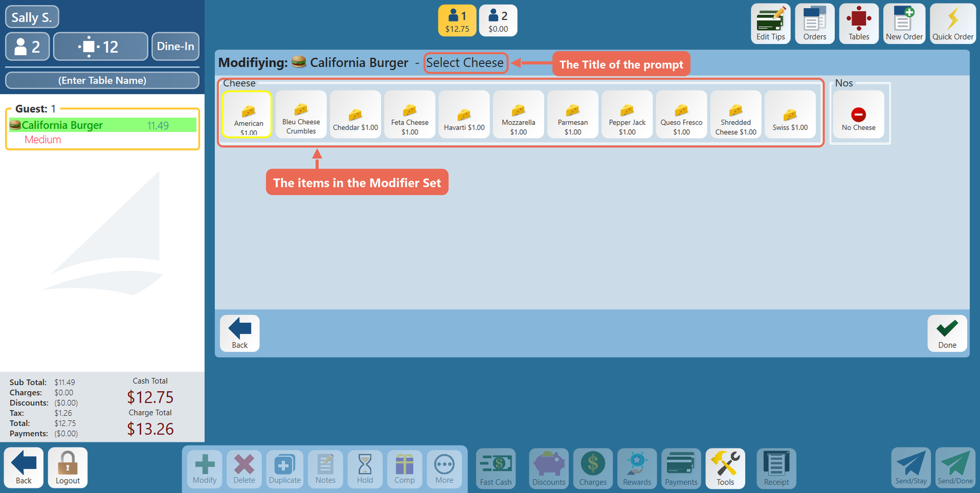Pick Queso Fresco cheese
Screen dimensions: 980x493
click(x=681, y=115)
